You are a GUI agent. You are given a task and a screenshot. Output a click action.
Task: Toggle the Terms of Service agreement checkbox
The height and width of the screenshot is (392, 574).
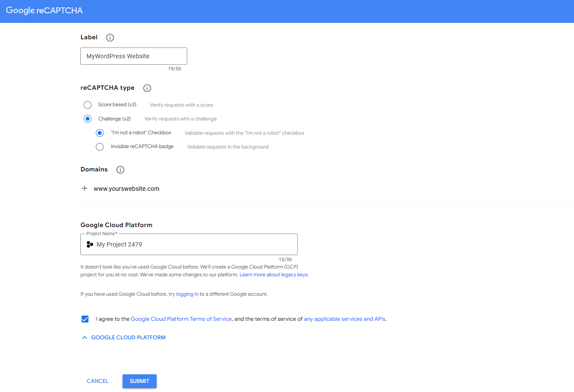(x=85, y=319)
